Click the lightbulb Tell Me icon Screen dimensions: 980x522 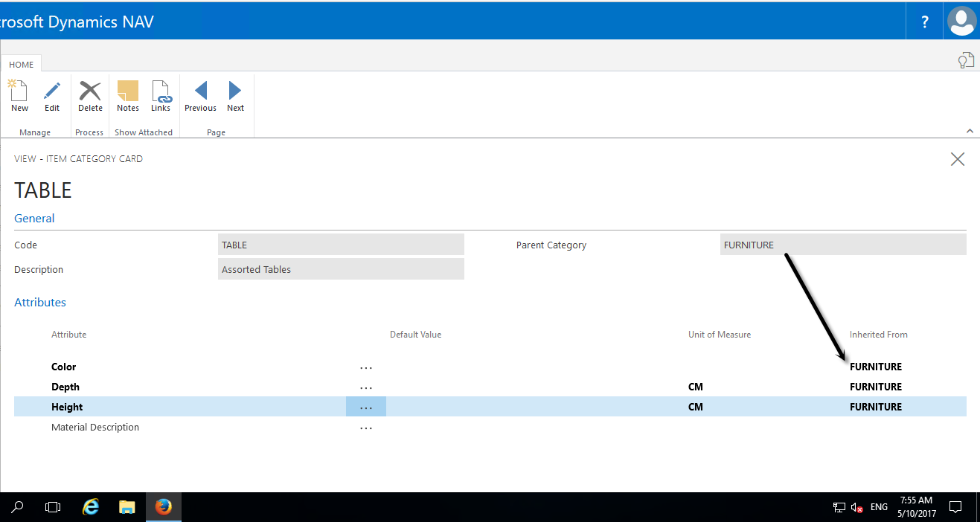pyautogui.click(x=965, y=60)
